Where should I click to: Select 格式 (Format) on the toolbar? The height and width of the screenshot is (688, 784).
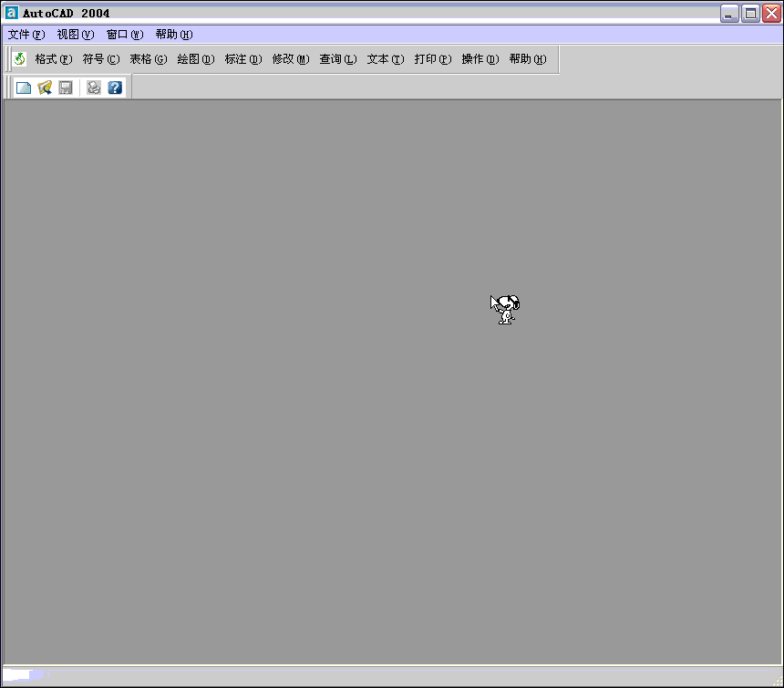click(54, 58)
